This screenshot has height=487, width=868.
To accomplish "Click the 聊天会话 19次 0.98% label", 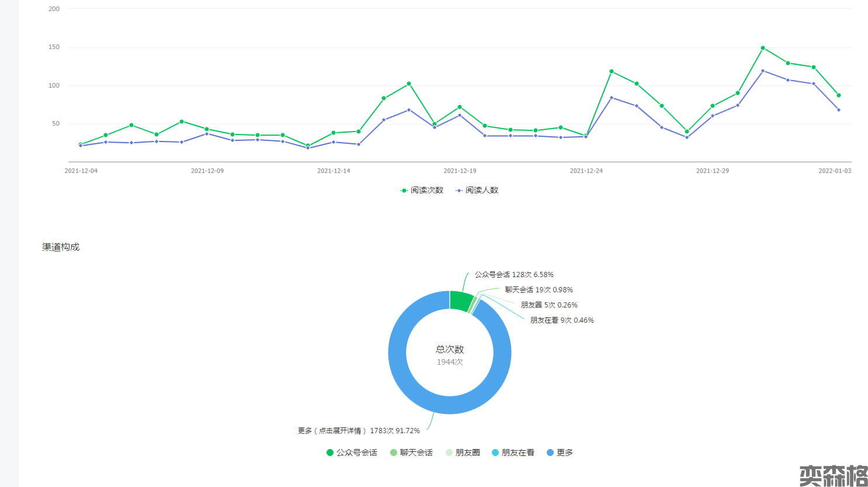I will click(x=539, y=289).
